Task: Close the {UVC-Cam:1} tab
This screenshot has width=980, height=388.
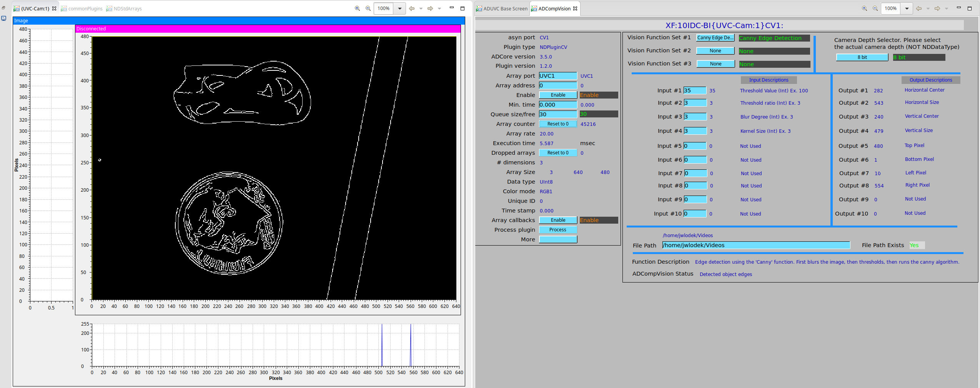Action: (54, 8)
